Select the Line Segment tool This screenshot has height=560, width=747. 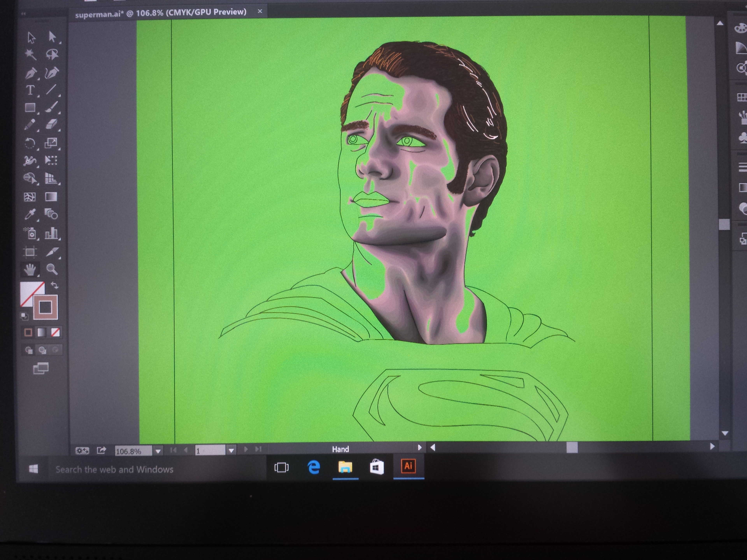click(51, 89)
